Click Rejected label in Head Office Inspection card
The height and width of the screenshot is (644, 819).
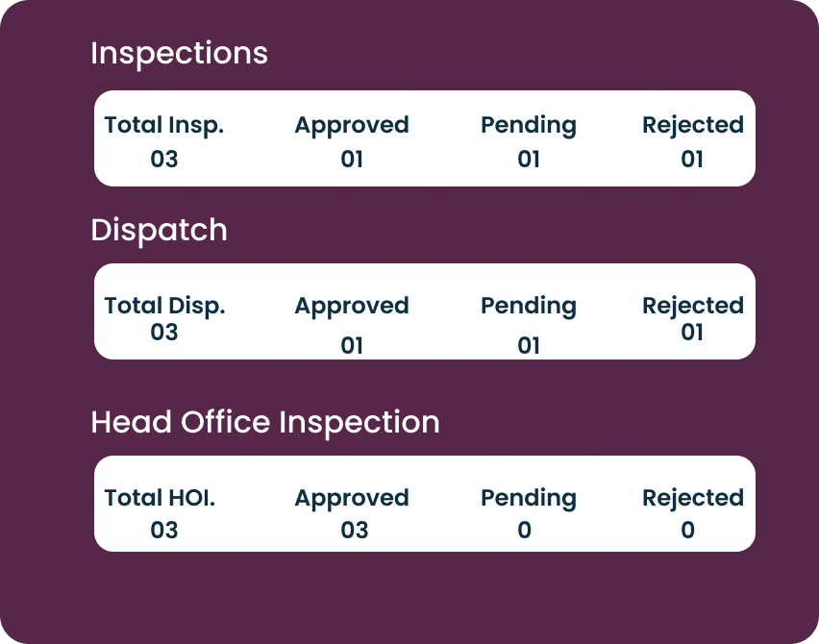click(693, 498)
